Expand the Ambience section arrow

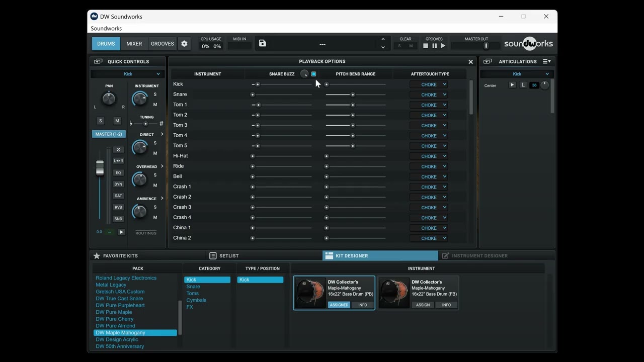point(162,199)
